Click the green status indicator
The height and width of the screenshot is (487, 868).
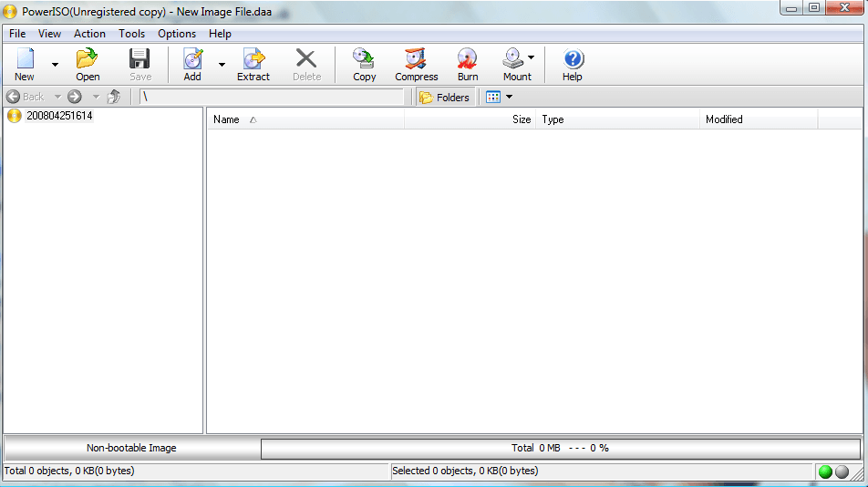[x=825, y=471]
